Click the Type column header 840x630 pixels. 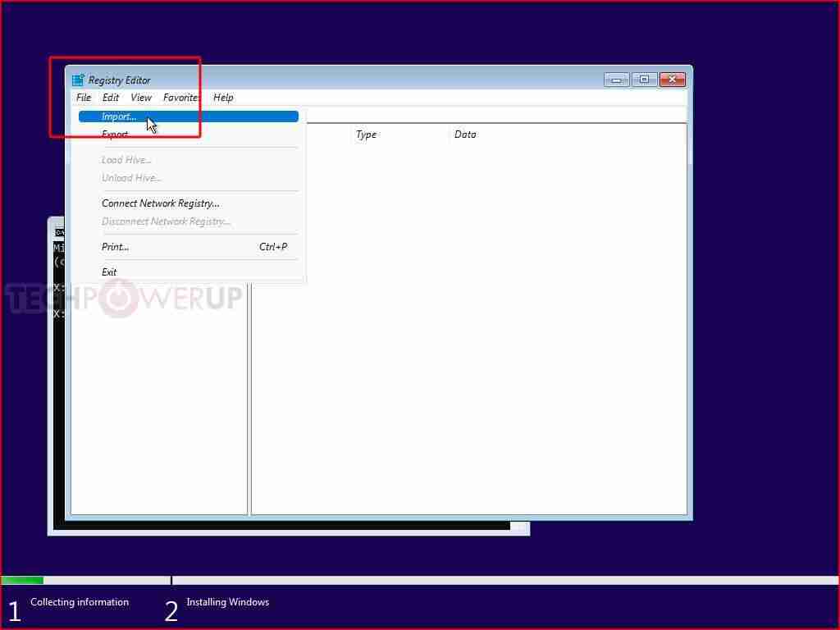pyautogui.click(x=366, y=134)
